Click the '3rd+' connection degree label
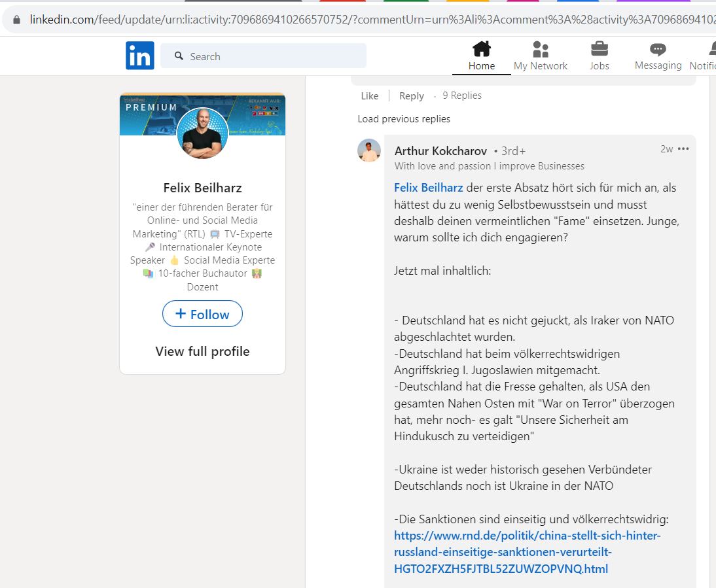716x588 pixels. pyautogui.click(x=513, y=151)
